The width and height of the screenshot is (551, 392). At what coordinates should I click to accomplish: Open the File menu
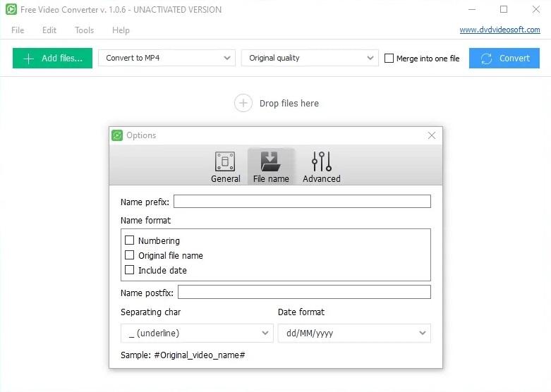tap(18, 30)
